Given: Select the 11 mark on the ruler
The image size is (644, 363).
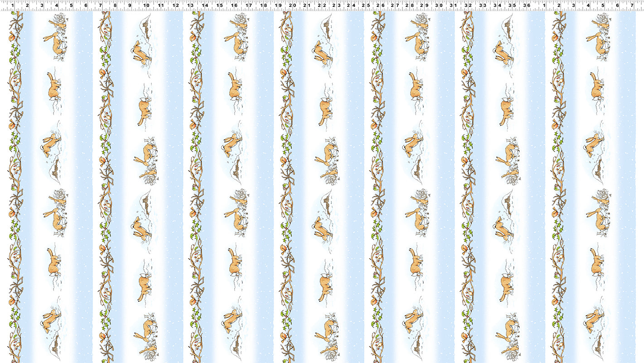Looking at the screenshot, I should click(160, 5).
